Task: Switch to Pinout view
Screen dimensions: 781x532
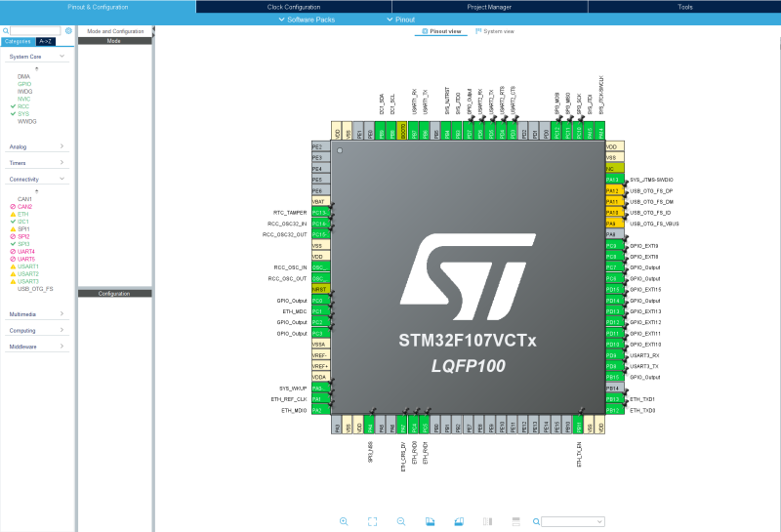Action: (x=441, y=31)
